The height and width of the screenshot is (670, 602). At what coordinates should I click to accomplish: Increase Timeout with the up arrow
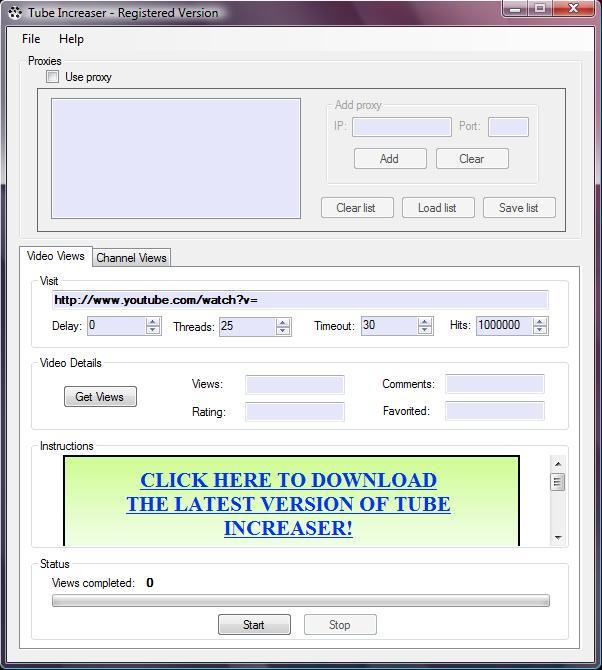pyautogui.click(x=425, y=322)
